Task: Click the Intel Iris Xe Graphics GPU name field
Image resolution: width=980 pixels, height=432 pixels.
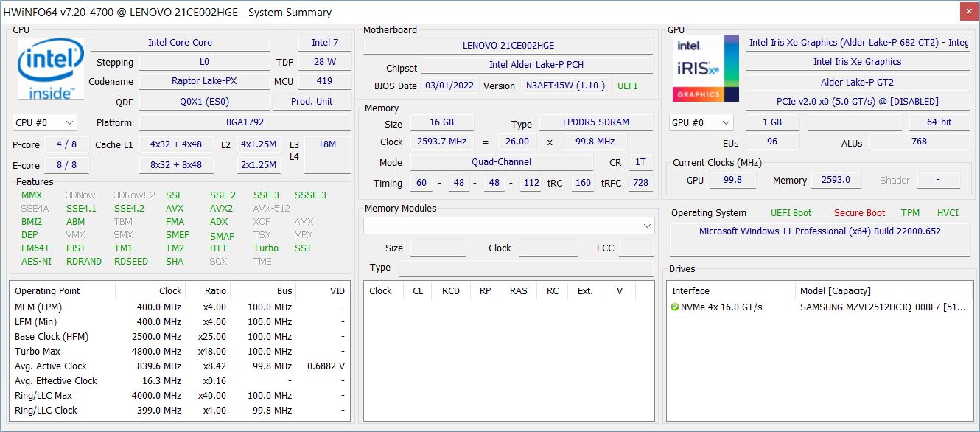Action: [x=857, y=62]
